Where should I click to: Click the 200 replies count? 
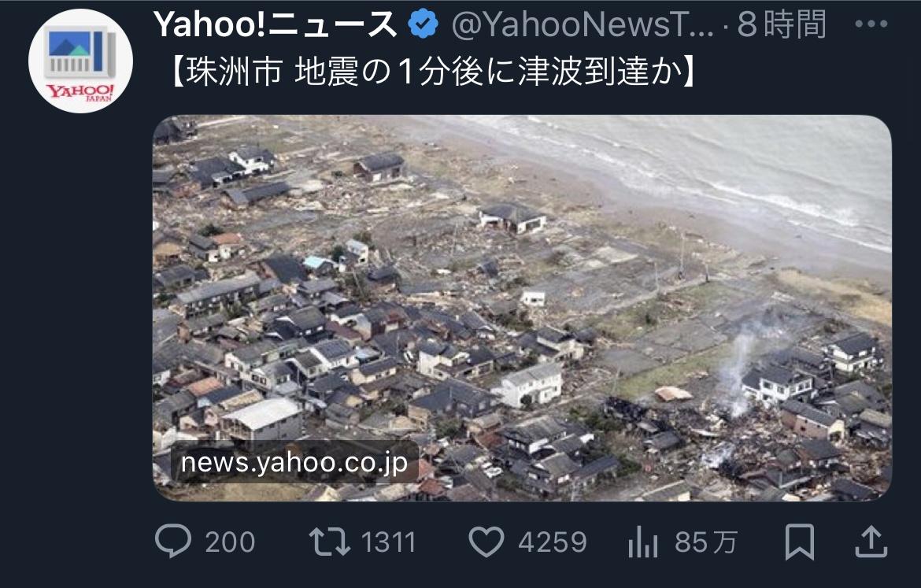tap(230, 542)
